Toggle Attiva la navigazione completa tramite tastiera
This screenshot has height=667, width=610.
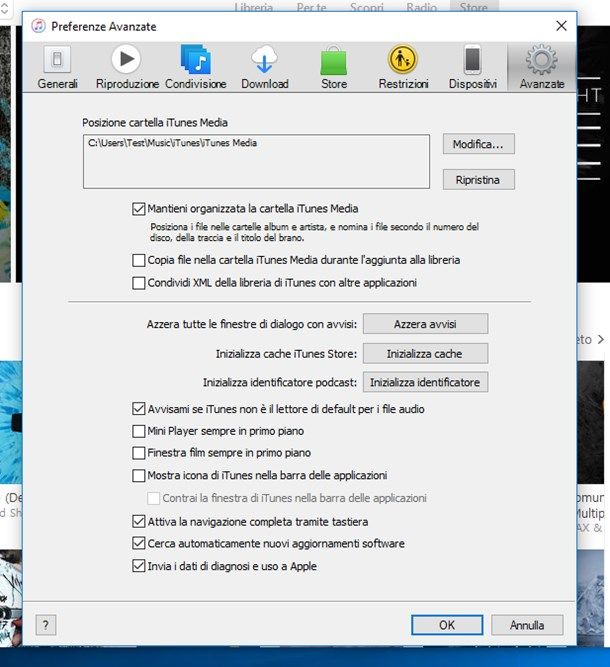[139, 522]
